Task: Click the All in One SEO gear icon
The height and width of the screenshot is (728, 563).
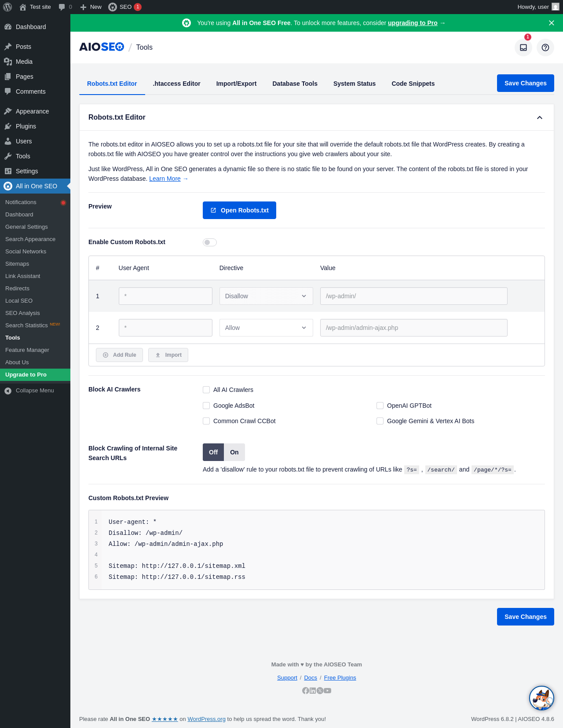Action: (x=8, y=186)
